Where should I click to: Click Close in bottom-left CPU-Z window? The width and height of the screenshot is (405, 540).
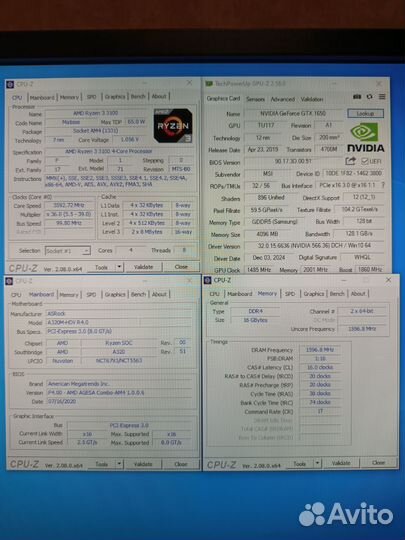[x=181, y=464]
